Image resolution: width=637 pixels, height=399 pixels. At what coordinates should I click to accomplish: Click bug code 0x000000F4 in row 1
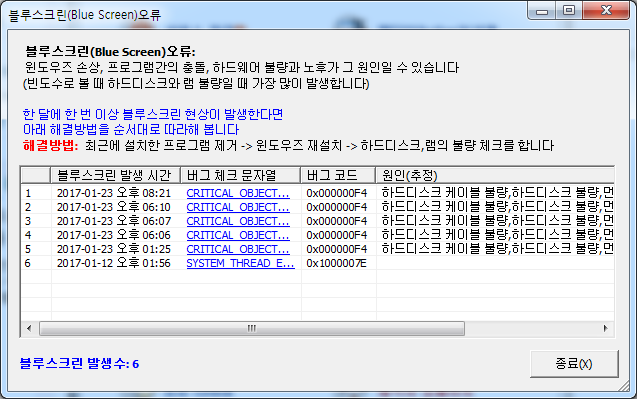click(x=336, y=193)
